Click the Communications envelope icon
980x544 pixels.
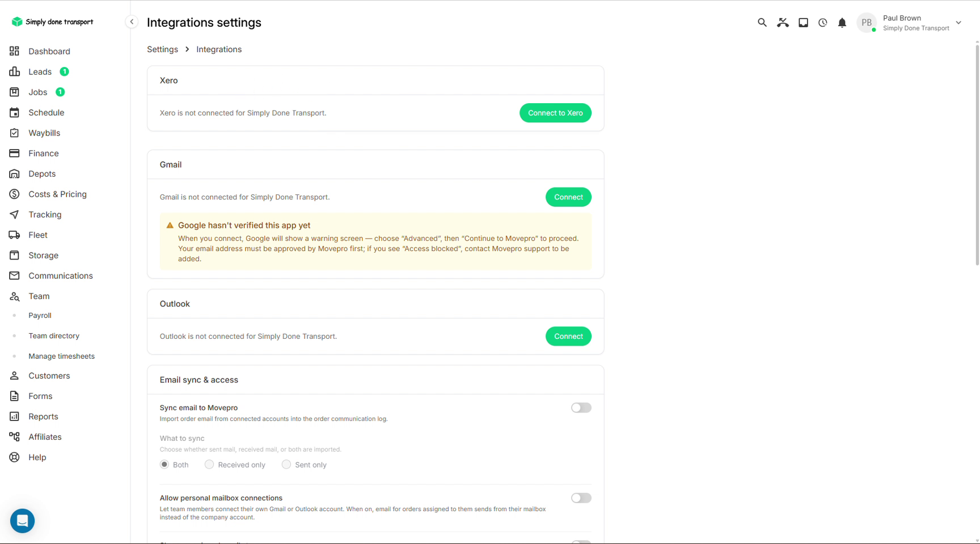(x=14, y=275)
